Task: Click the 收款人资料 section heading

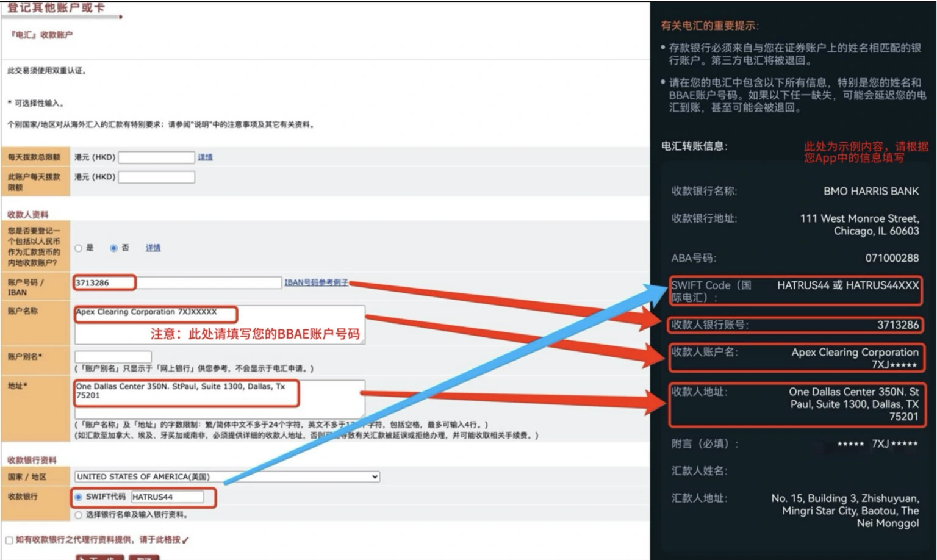Action: pos(27,215)
